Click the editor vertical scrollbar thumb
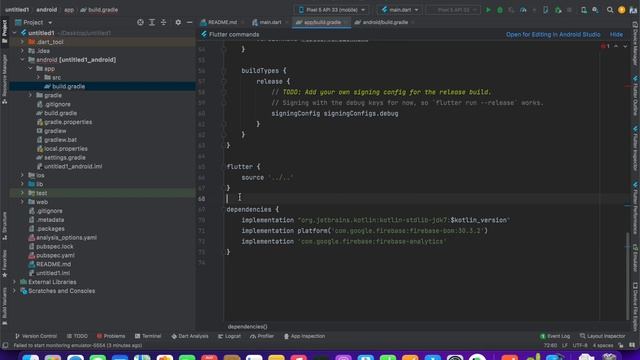The width and height of the screenshot is (640, 360). [x=628, y=276]
